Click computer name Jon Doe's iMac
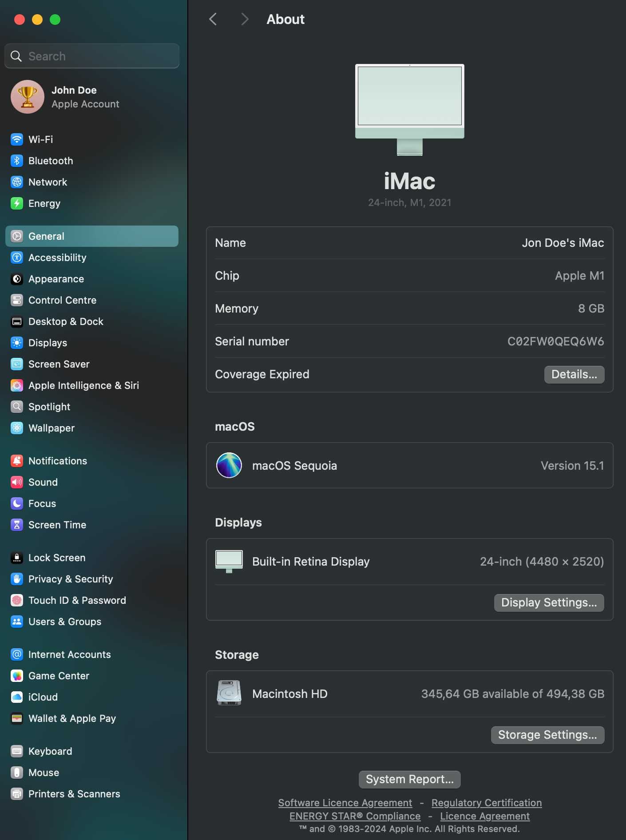Image resolution: width=626 pixels, height=840 pixels. click(x=563, y=243)
